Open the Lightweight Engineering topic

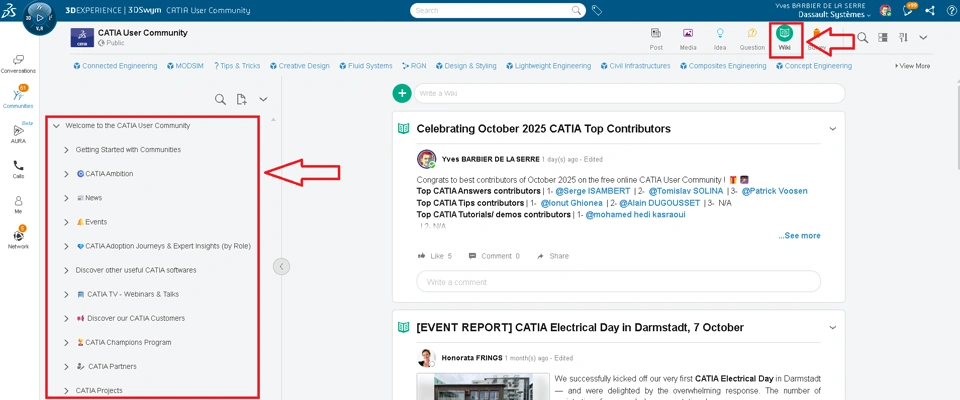point(548,66)
